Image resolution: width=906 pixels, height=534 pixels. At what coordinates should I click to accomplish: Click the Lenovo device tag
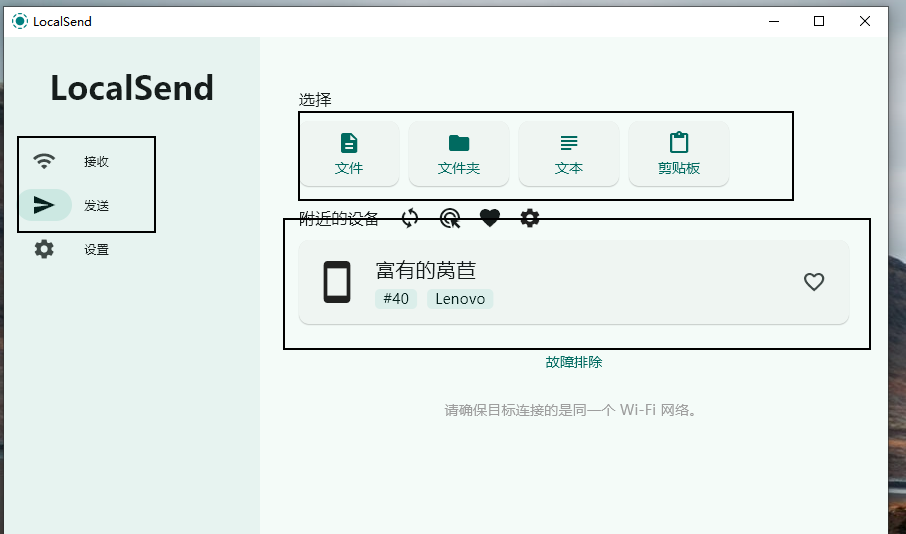pos(460,299)
